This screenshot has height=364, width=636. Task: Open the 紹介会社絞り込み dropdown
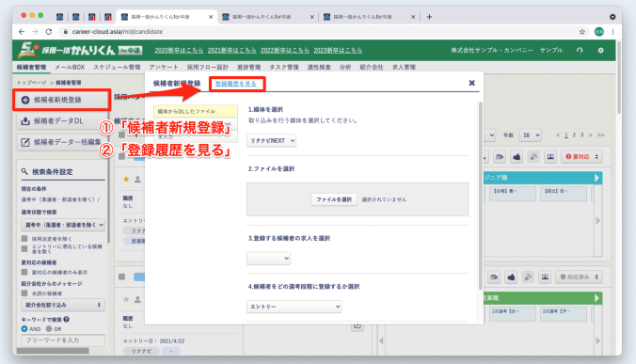63,305
